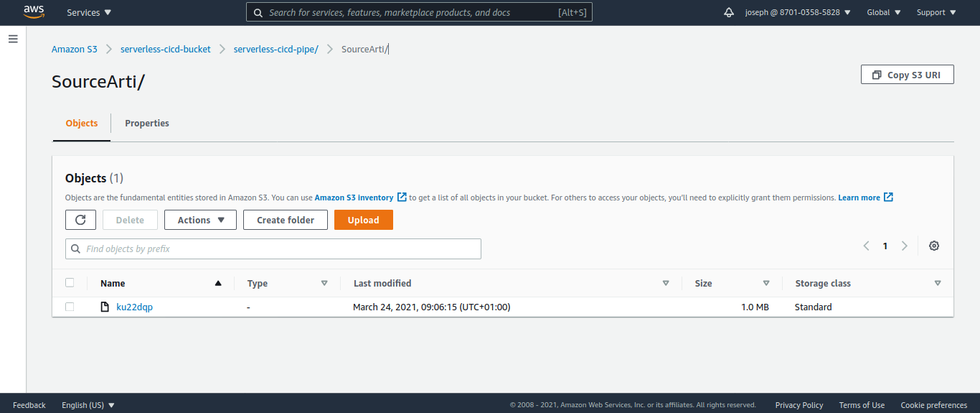The image size is (980, 413).
Task: Expand the Services dropdown menu
Action: click(x=89, y=12)
